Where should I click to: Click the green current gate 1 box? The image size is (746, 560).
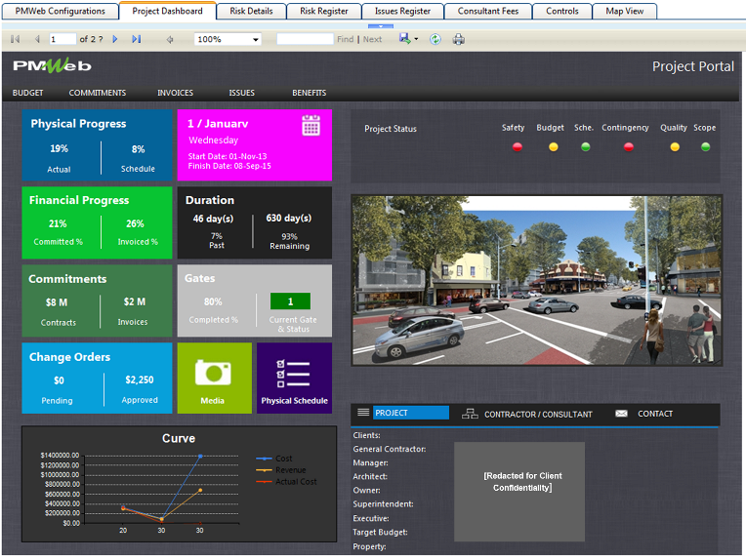pos(290,301)
